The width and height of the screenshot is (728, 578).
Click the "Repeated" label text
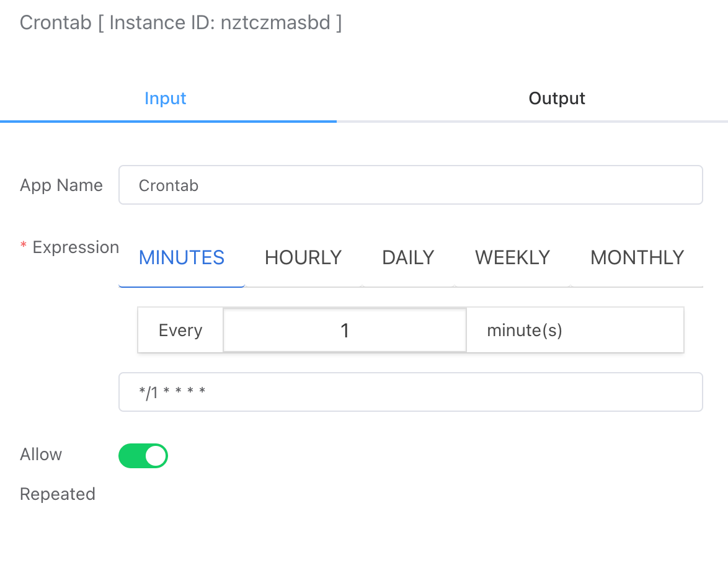click(58, 494)
